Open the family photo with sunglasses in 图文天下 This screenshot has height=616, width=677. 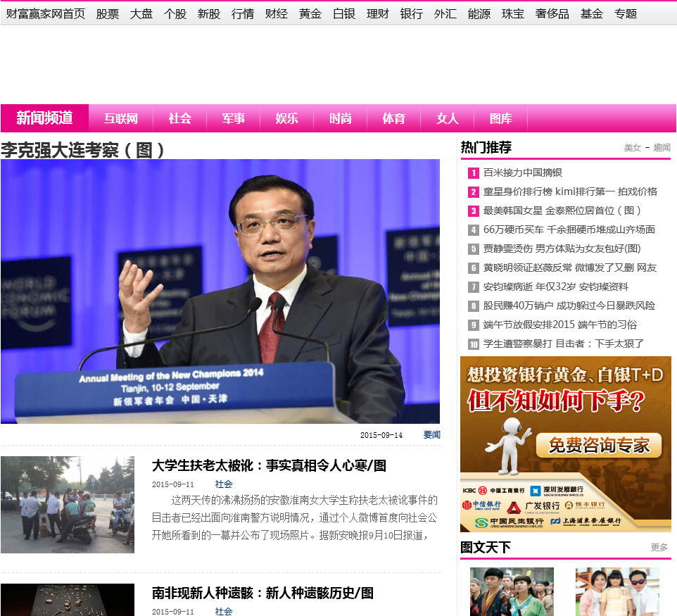617,592
